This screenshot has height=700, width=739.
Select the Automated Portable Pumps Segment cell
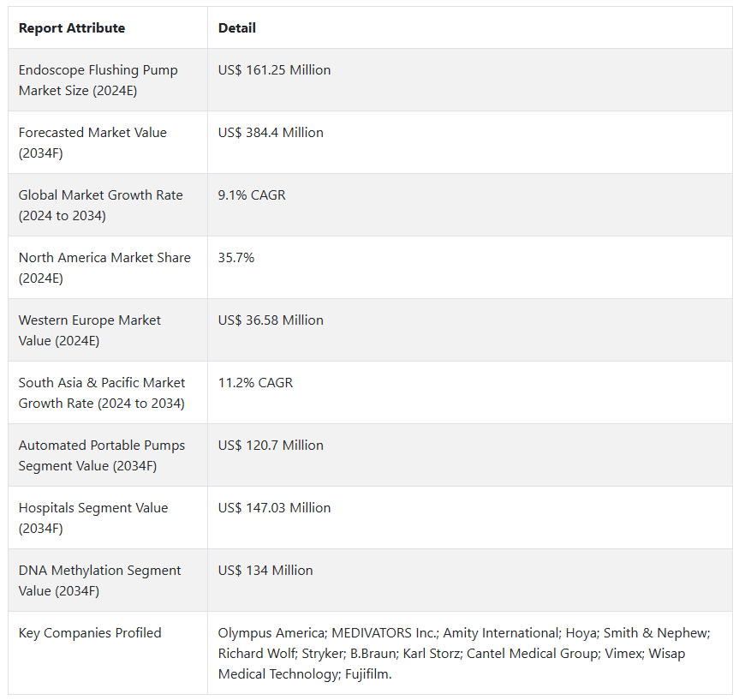click(x=102, y=456)
